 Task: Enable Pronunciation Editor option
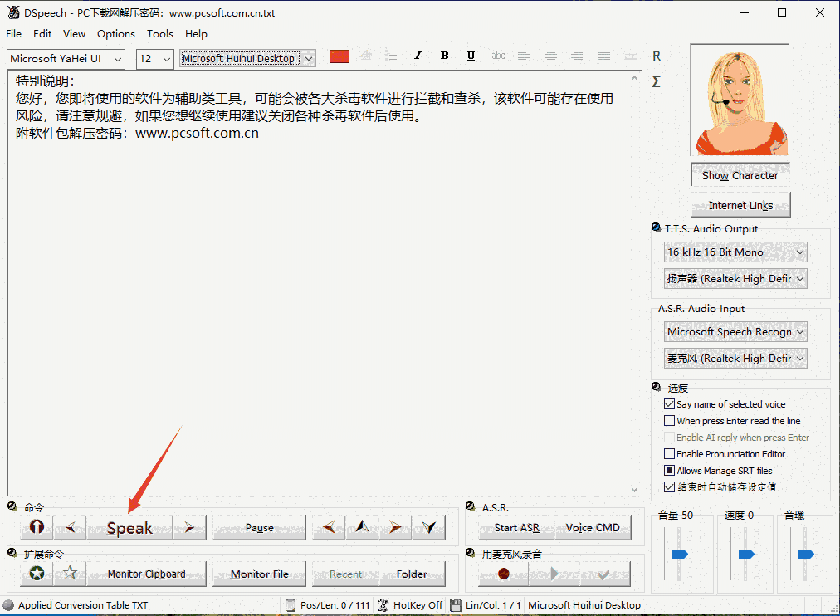coord(669,453)
